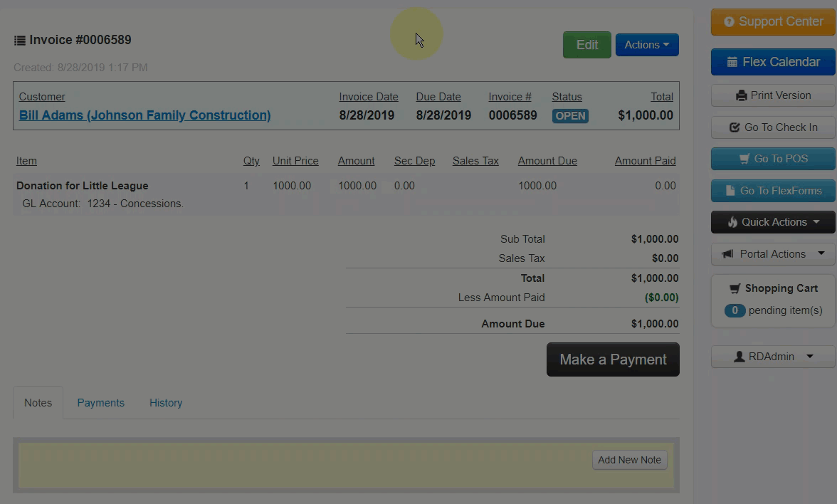Expand the Portal Actions dropdown arrow
Viewport: 837px width, 504px height.
click(821, 253)
